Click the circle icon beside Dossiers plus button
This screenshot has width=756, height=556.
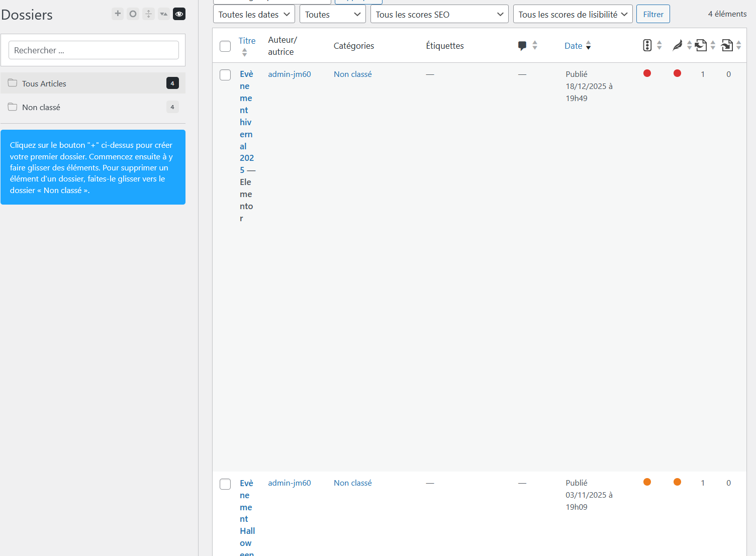coord(133,14)
